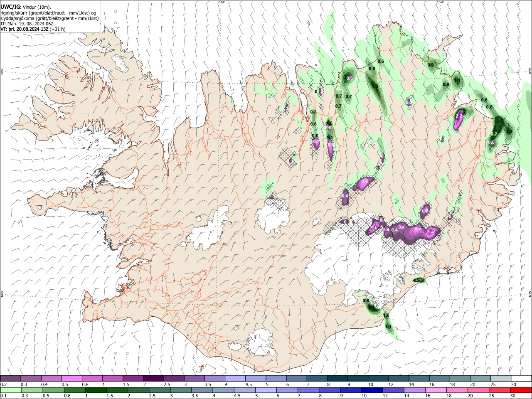
Task: Click the pale pink 16–18 rain legend swatch
Action: [435, 390]
